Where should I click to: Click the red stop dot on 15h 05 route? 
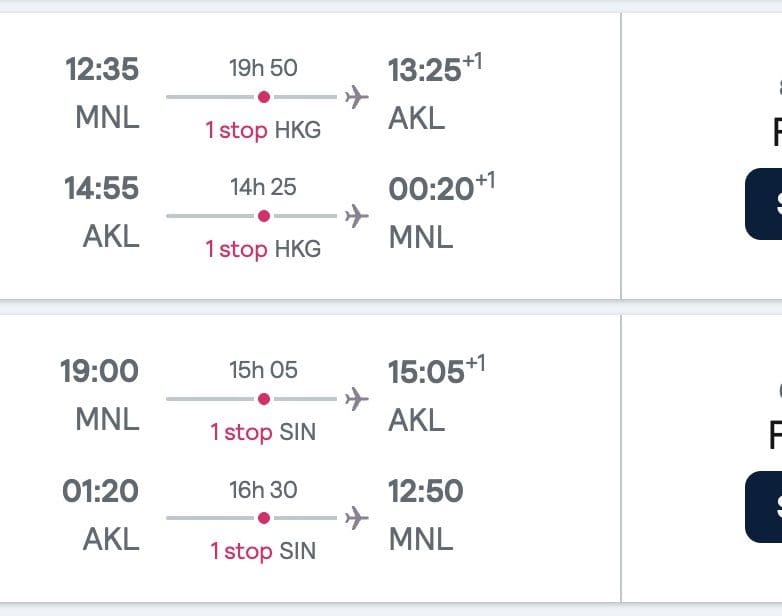264,399
